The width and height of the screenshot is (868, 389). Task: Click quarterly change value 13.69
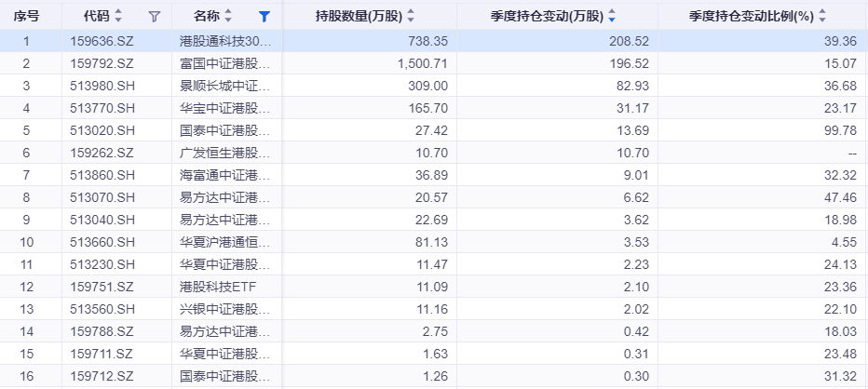tap(632, 130)
